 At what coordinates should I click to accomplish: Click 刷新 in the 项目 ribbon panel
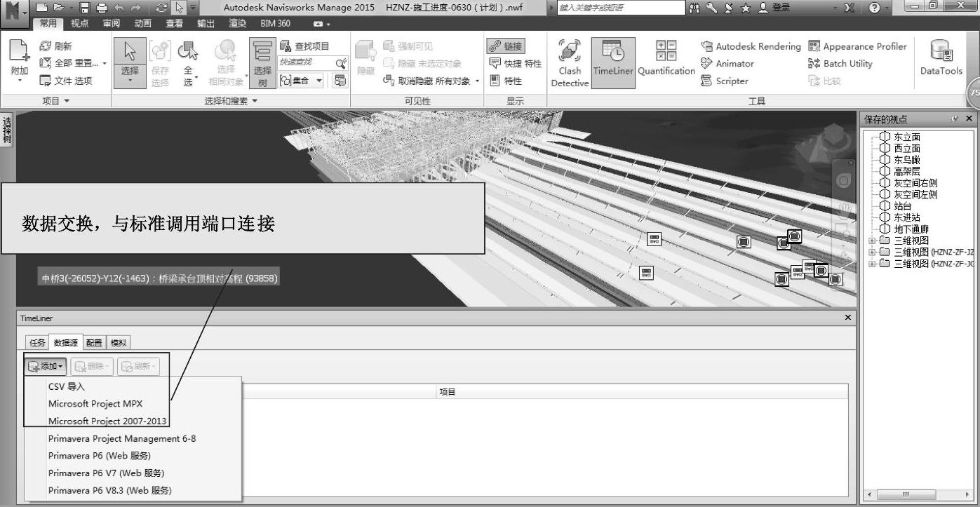click(x=57, y=46)
